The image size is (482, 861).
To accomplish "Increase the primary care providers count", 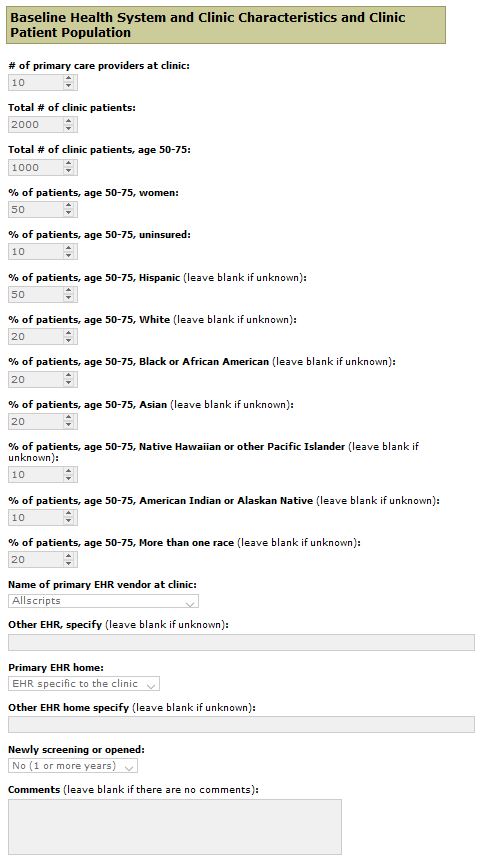I will tap(69, 79).
